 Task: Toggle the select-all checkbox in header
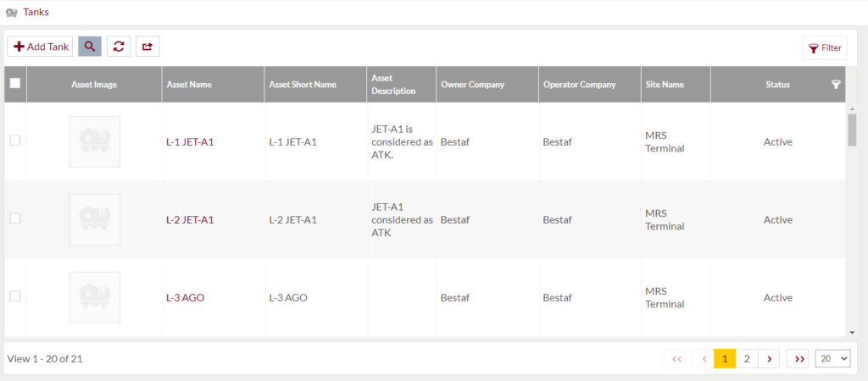[15, 83]
